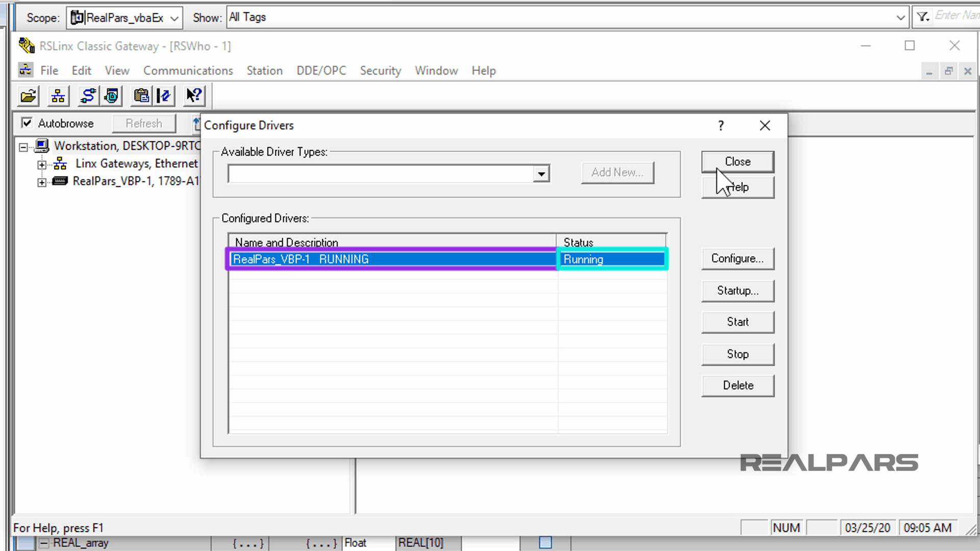
Task: Click the Enter Name filter field
Action: tap(957, 16)
